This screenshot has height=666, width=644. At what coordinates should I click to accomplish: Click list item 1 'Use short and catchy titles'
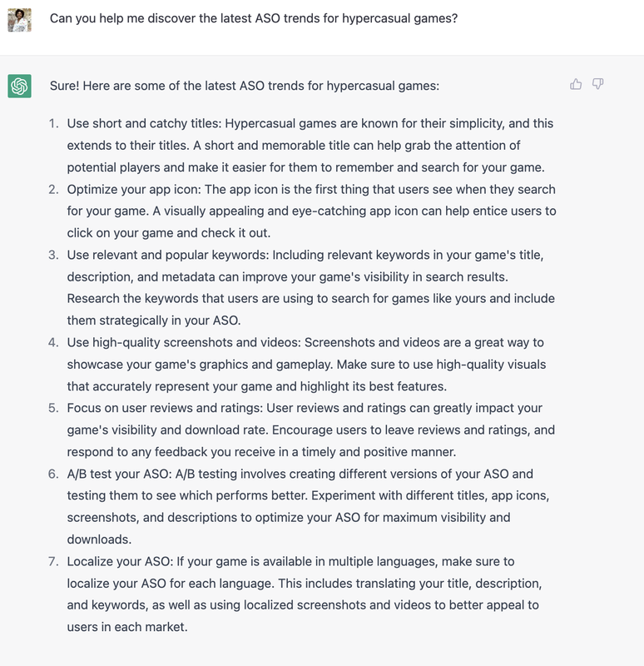(x=311, y=145)
